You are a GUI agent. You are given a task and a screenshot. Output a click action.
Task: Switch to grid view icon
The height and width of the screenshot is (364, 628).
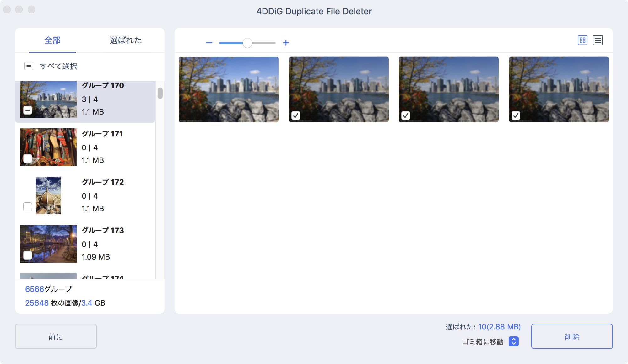point(582,40)
